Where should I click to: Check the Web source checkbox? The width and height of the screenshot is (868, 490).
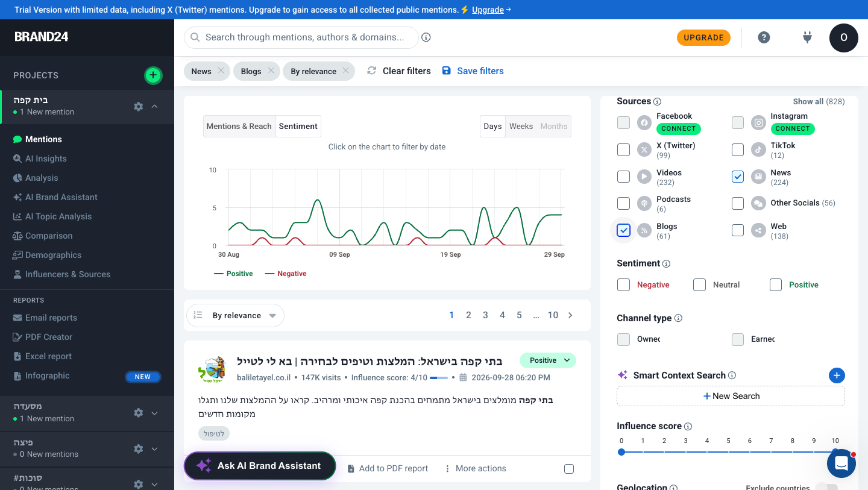(x=738, y=230)
